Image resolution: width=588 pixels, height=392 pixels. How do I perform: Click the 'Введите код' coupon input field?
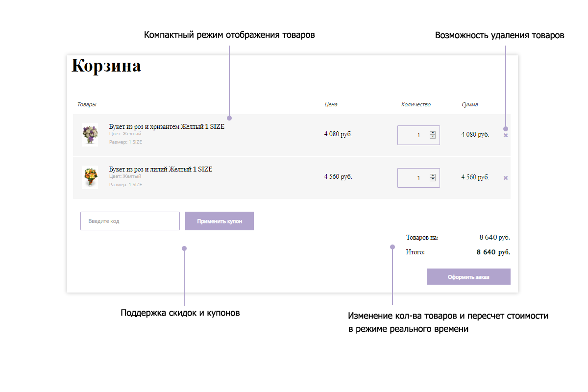pos(130,221)
